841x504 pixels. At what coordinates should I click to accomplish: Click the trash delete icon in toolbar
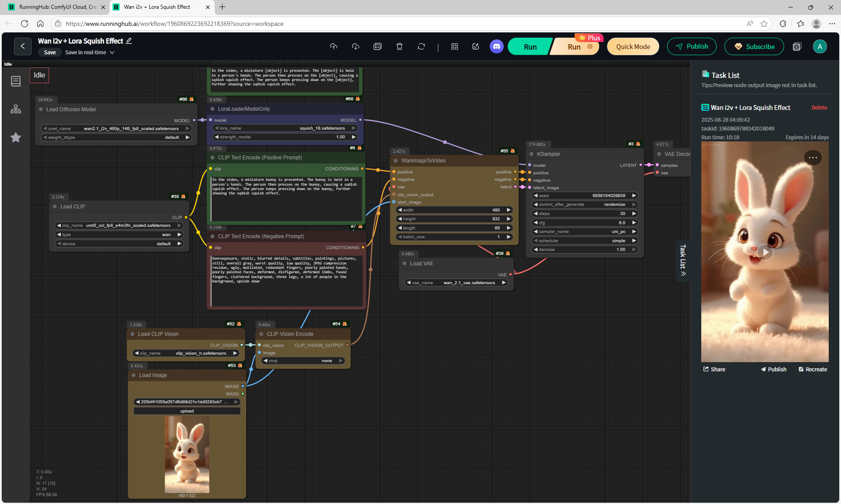(x=399, y=46)
